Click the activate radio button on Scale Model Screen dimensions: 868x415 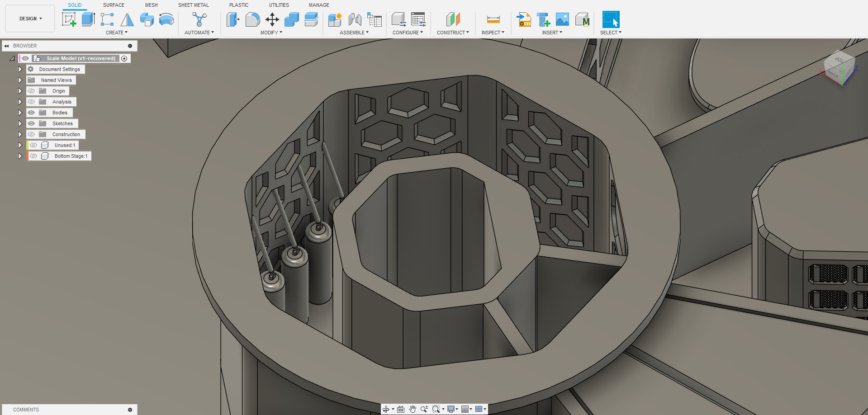(124, 58)
